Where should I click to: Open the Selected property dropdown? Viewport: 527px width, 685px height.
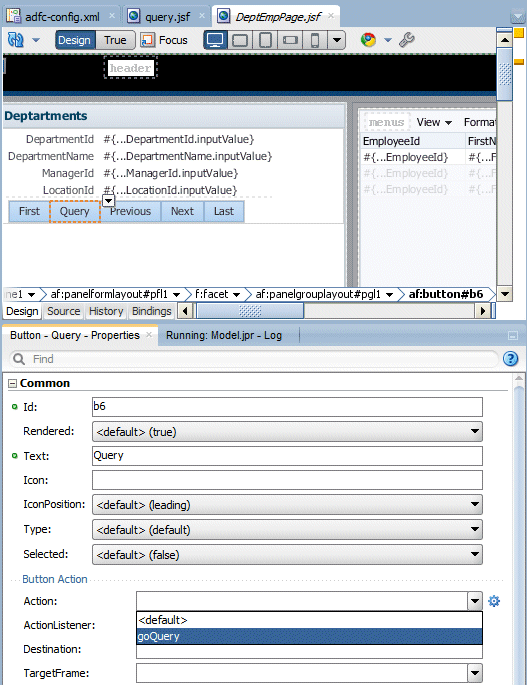click(x=287, y=554)
